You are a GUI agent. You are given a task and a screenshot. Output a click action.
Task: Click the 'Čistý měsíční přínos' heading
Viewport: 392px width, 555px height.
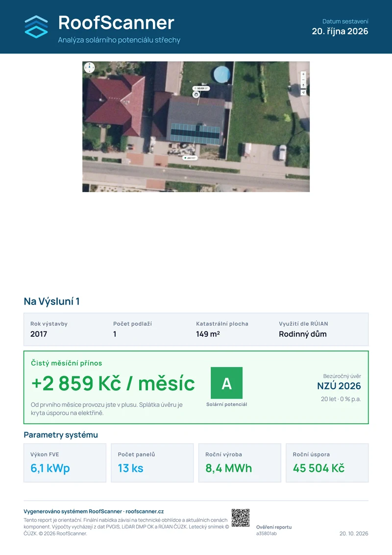[67, 363]
